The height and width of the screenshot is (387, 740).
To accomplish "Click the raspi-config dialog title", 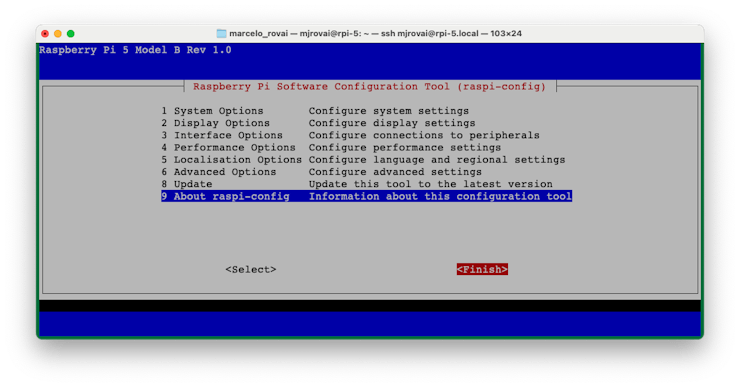I will (369, 87).
